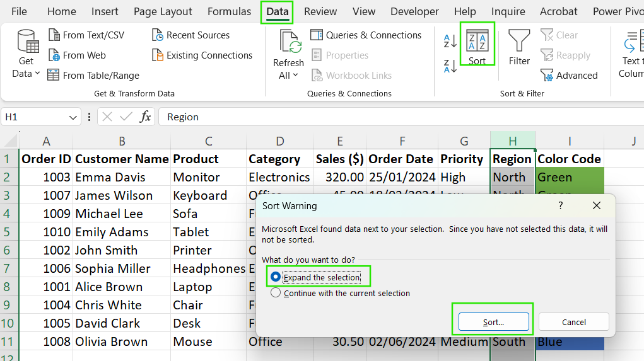This screenshot has width=644, height=361.
Task: Select the 25/01/2024 order date cell
Action: pos(402,177)
